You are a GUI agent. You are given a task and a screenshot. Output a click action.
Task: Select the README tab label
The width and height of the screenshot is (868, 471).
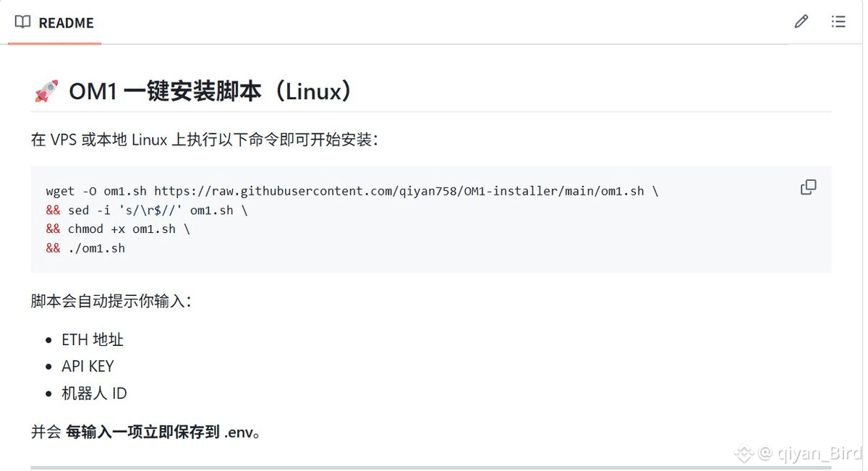pos(66,23)
